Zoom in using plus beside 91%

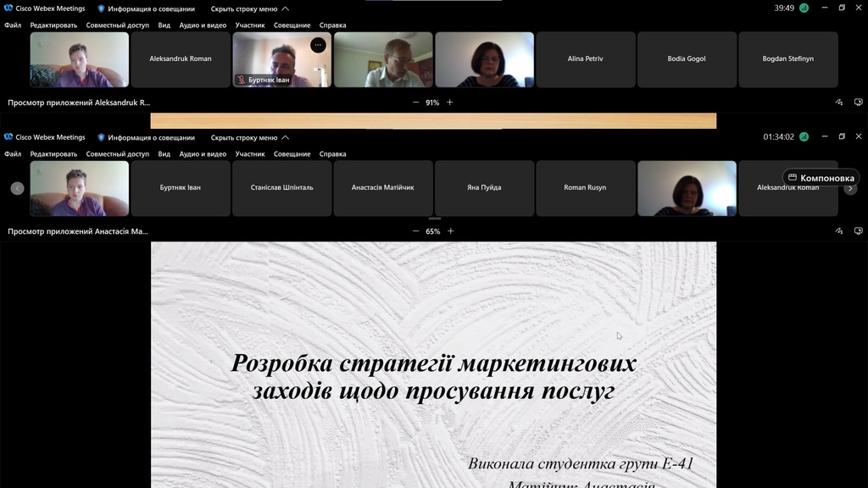[450, 103]
